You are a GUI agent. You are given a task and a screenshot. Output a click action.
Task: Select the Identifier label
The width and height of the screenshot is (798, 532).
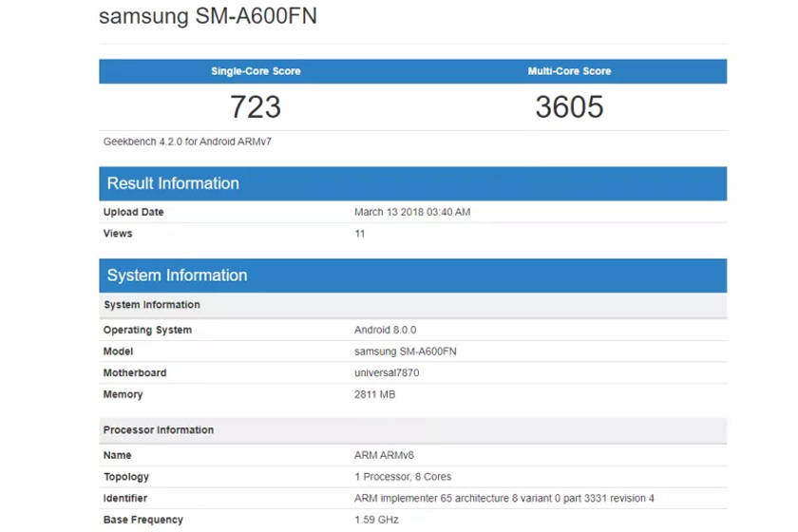pos(125,499)
